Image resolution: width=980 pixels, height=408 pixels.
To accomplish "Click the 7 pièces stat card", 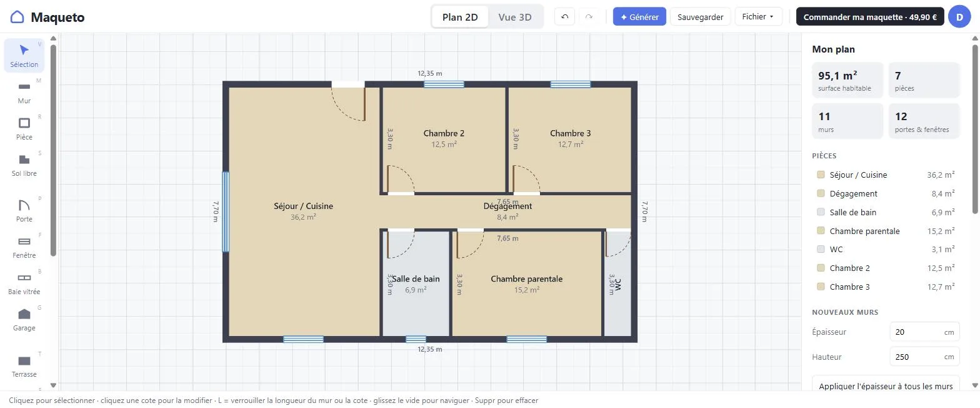I will tap(924, 80).
